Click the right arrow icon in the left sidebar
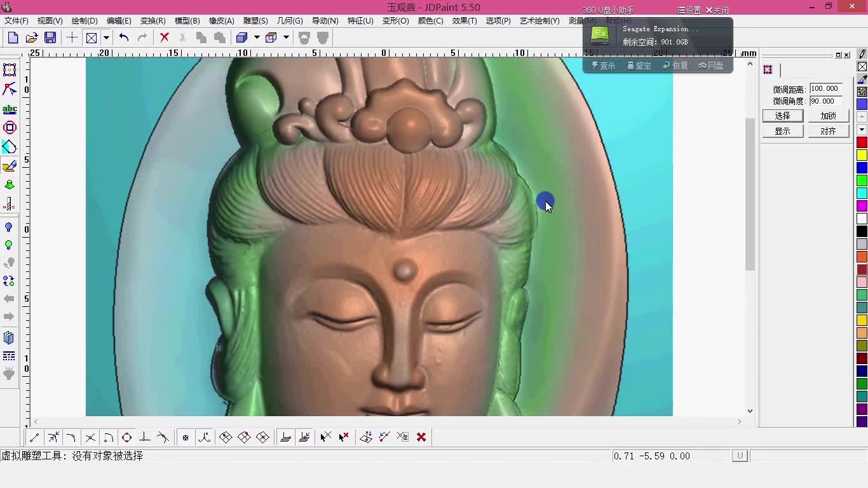The image size is (868, 488). pyautogui.click(x=9, y=316)
